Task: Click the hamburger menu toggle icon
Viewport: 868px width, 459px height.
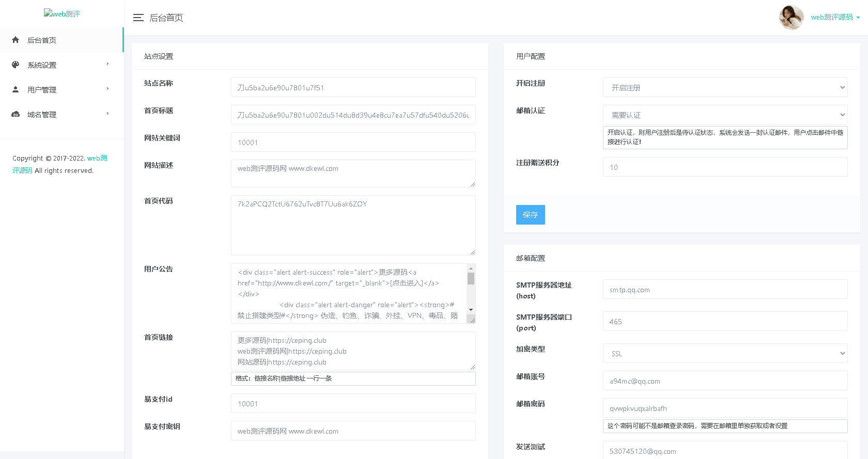Action: tap(138, 18)
